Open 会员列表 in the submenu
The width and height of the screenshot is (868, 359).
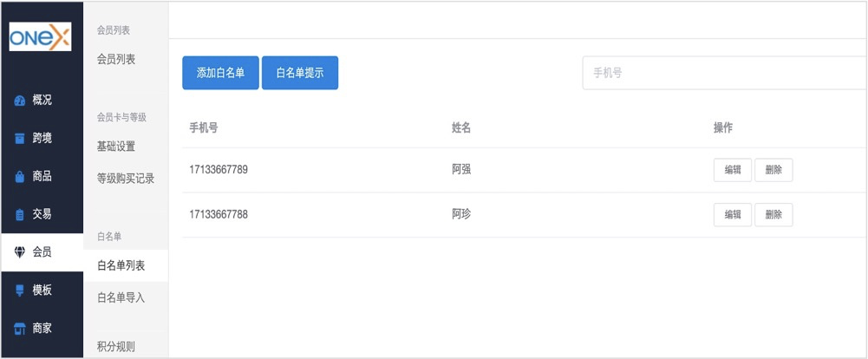(x=115, y=59)
